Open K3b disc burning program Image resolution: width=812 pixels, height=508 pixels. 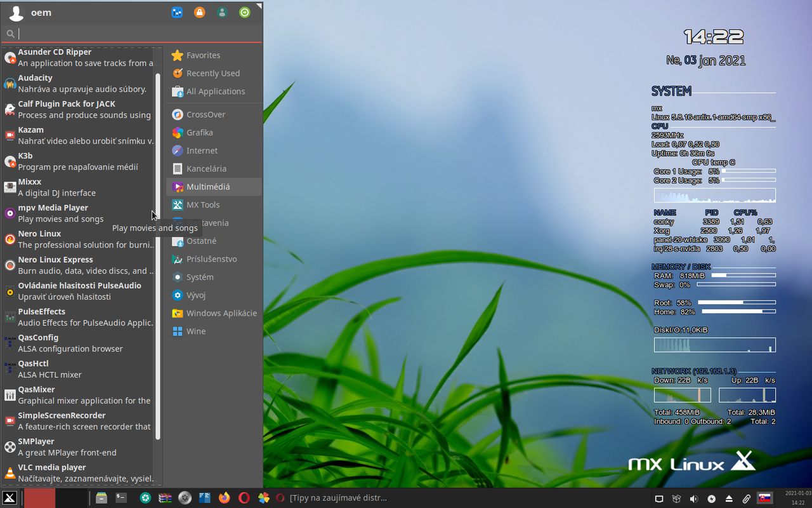pos(79,162)
